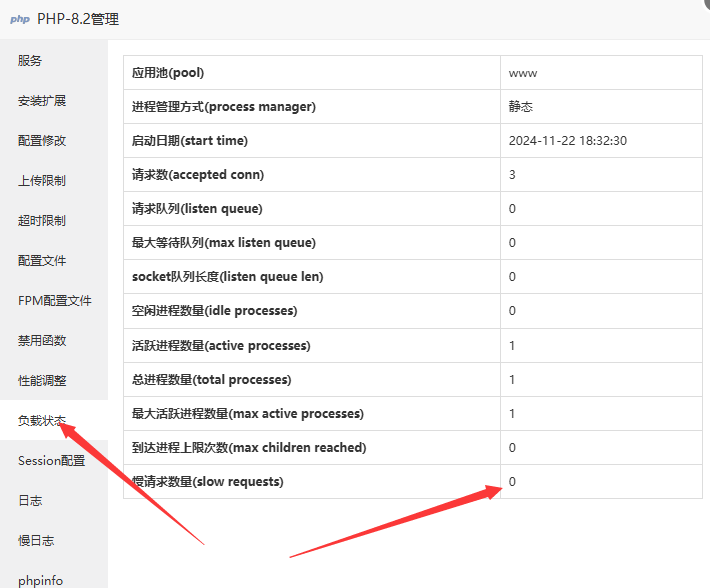Click the www pool value
This screenshot has height=588, width=710.
pyautogui.click(x=523, y=73)
